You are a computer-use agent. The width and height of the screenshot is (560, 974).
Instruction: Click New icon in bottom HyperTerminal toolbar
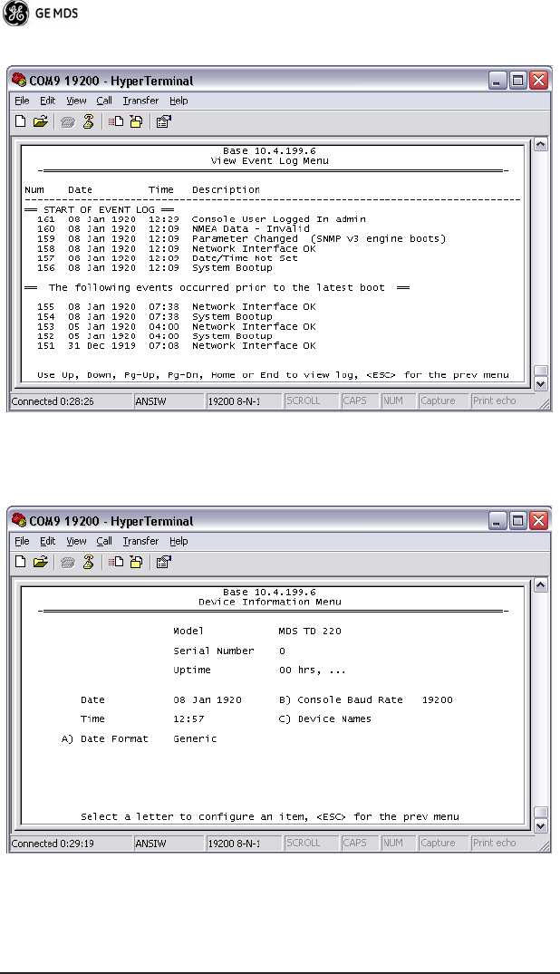(x=21, y=562)
